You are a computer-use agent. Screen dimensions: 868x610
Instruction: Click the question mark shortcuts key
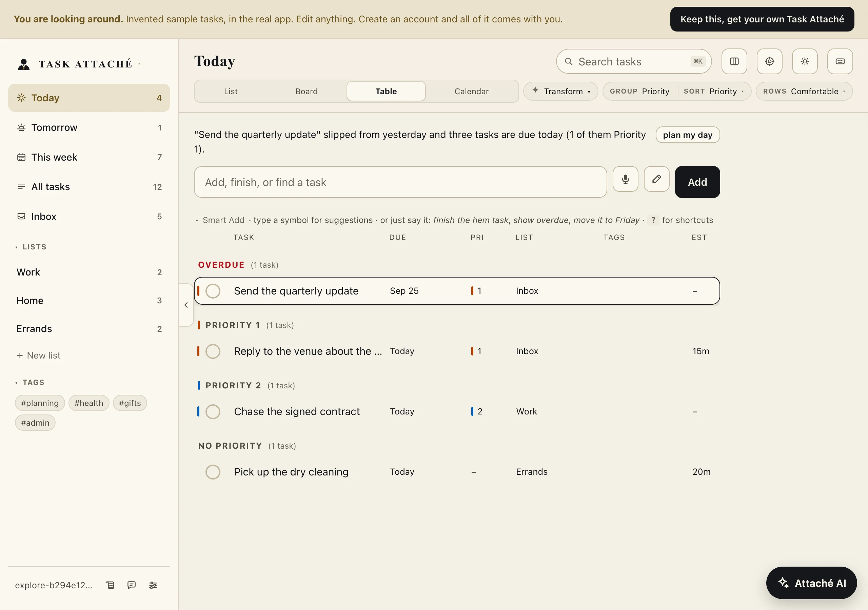(653, 220)
